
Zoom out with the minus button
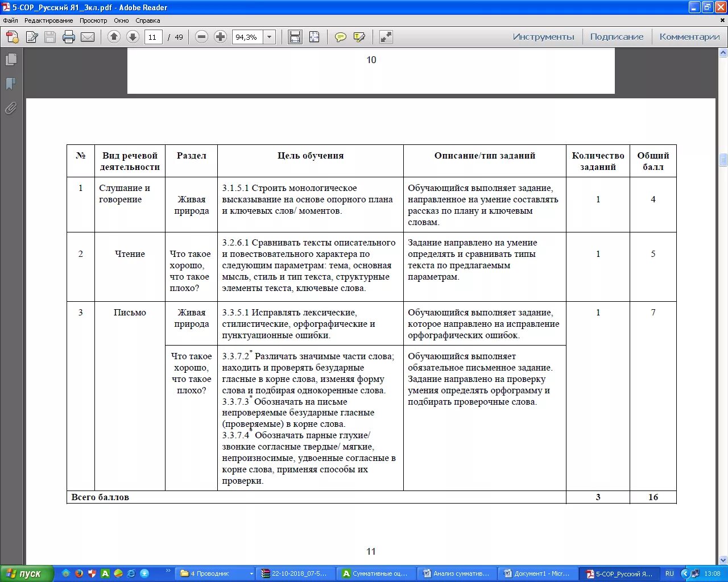coord(201,37)
